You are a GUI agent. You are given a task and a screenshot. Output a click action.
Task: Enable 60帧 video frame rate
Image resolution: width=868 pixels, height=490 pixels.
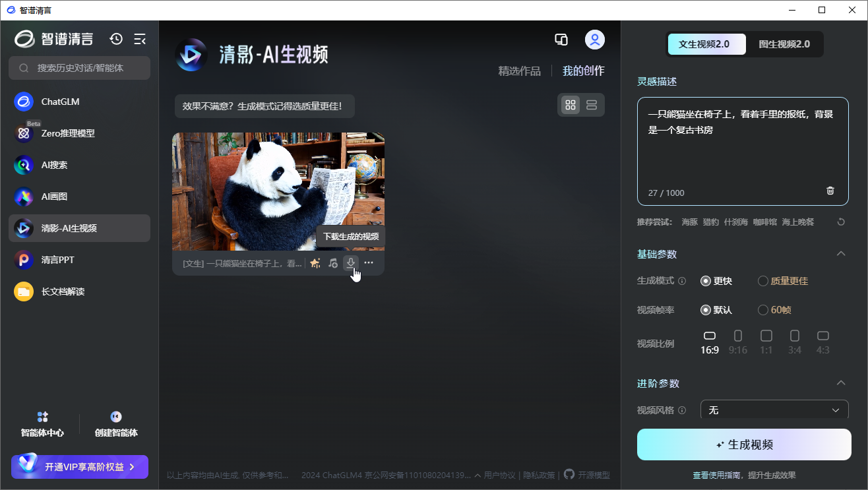[x=774, y=309]
